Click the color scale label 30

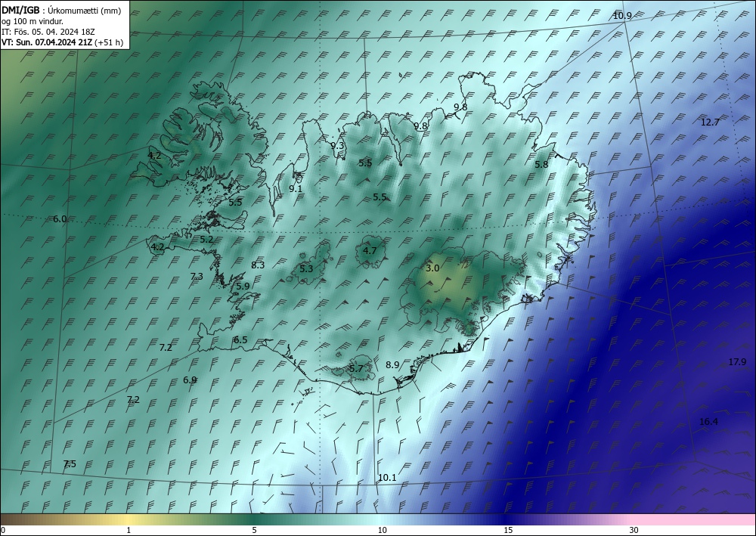tap(634, 531)
